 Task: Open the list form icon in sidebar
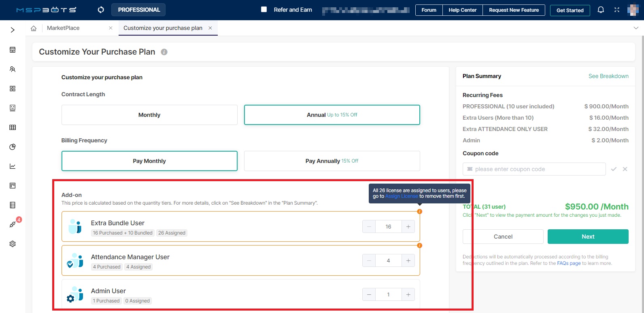tap(13, 205)
